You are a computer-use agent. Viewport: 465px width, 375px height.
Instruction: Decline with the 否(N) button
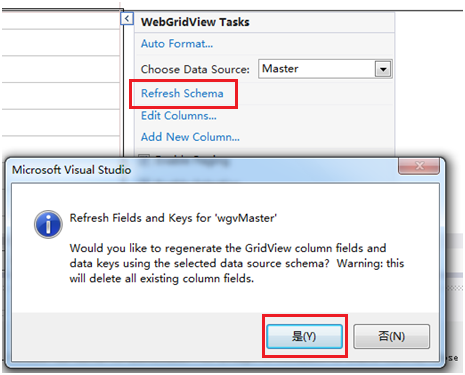click(391, 336)
